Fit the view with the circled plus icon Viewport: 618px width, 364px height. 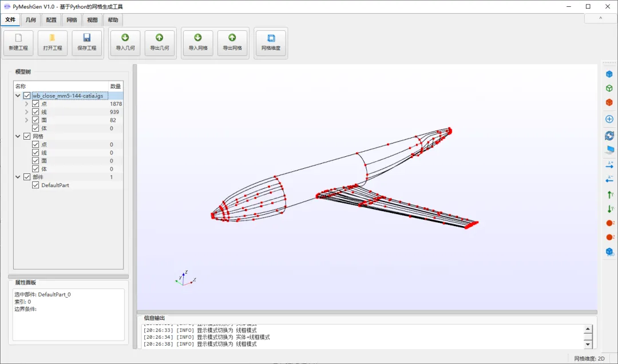pyautogui.click(x=609, y=119)
